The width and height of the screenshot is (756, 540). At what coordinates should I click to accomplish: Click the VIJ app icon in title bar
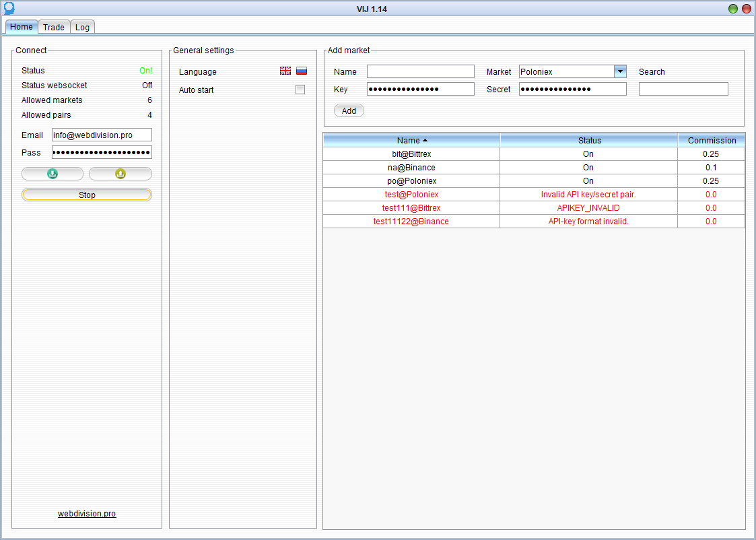click(9, 9)
